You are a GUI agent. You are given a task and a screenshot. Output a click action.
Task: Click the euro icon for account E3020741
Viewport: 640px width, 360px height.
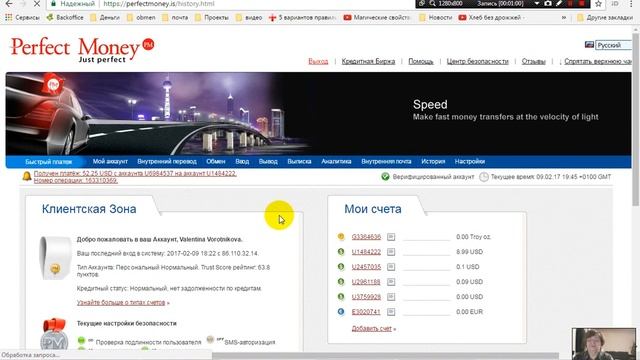point(341,312)
